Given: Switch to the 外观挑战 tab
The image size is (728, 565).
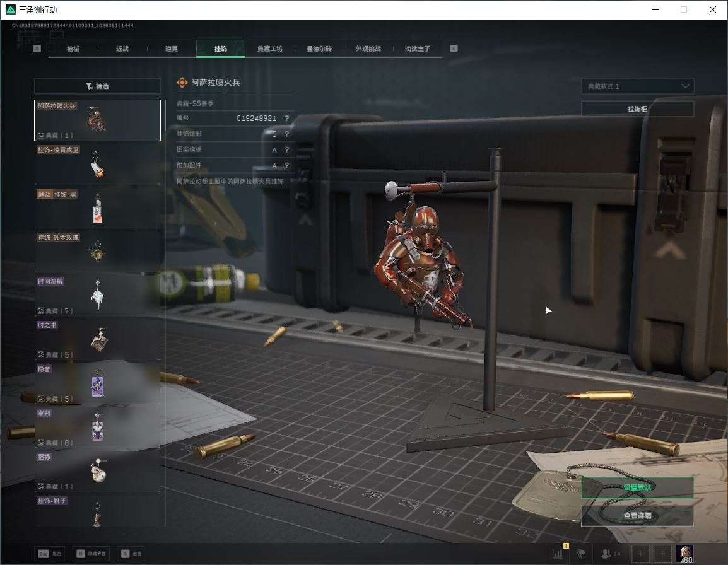Looking at the screenshot, I should click(368, 49).
